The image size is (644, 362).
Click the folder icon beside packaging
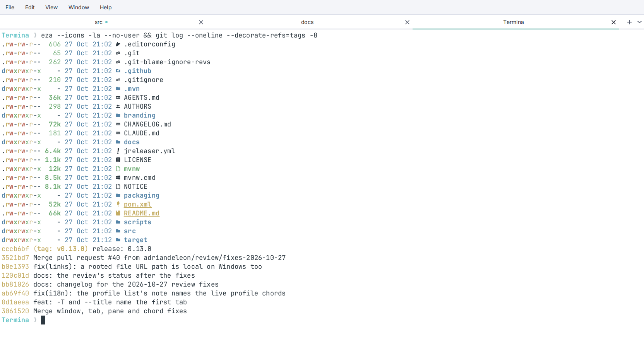click(x=118, y=195)
